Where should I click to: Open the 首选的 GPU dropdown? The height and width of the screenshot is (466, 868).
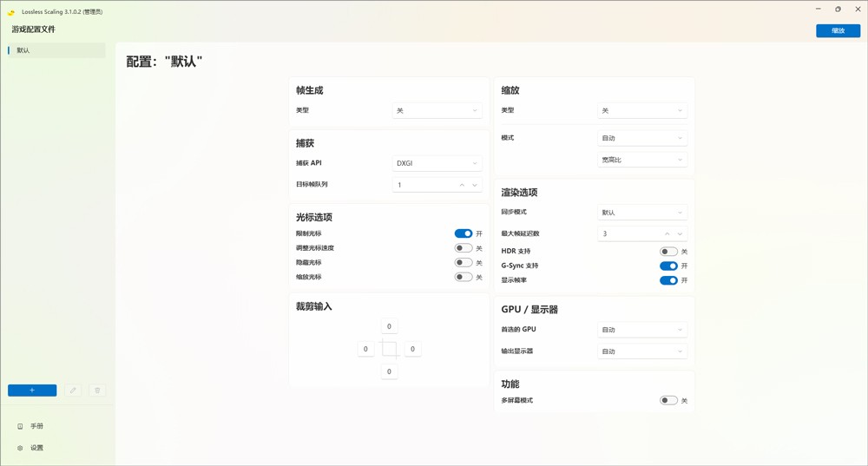[641, 330]
